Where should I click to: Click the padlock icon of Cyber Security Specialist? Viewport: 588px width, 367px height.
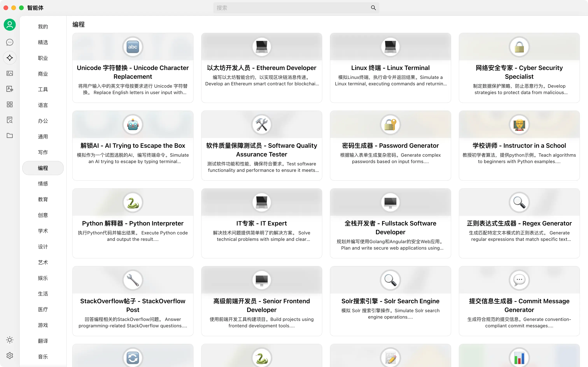click(x=519, y=47)
